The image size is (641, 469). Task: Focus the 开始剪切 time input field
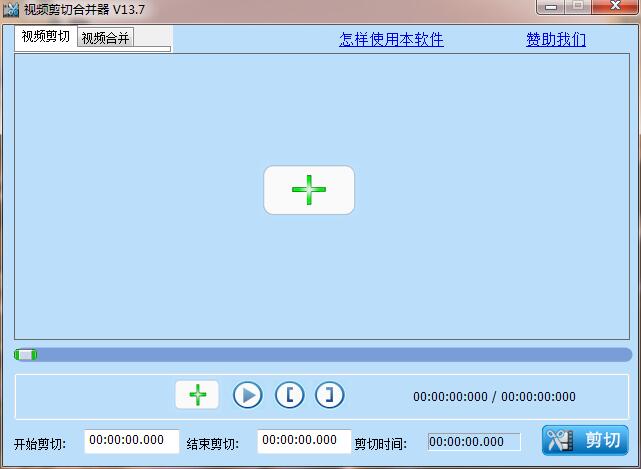coord(132,441)
